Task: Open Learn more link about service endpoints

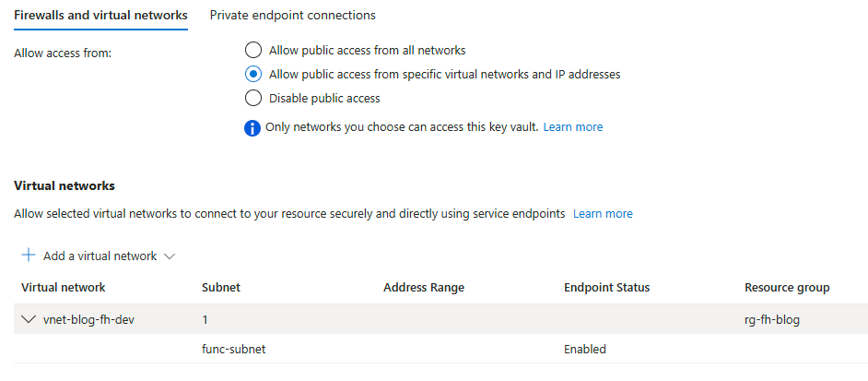Action: (603, 213)
